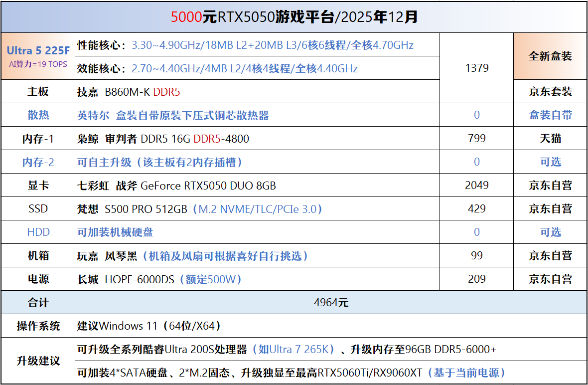588x385 pixels.
Task: Select the 七彩虹 战斧 GeForce RTX5050 DUO 8GB cell
Action: coord(257,186)
